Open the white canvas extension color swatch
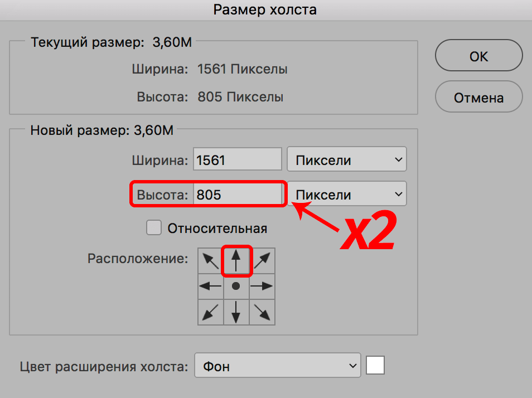This screenshot has height=398, width=532. point(375,366)
